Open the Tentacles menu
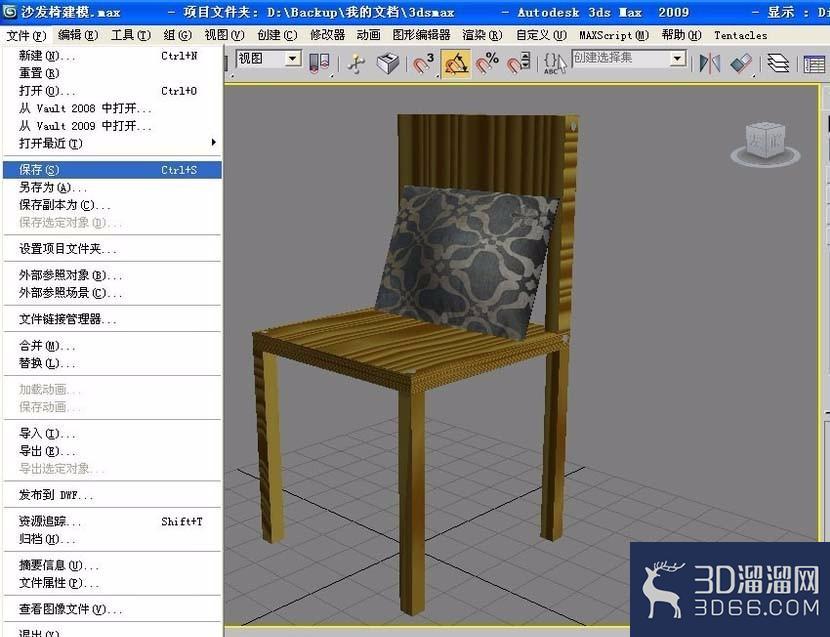The height and width of the screenshot is (637, 830). pos(740,35)
